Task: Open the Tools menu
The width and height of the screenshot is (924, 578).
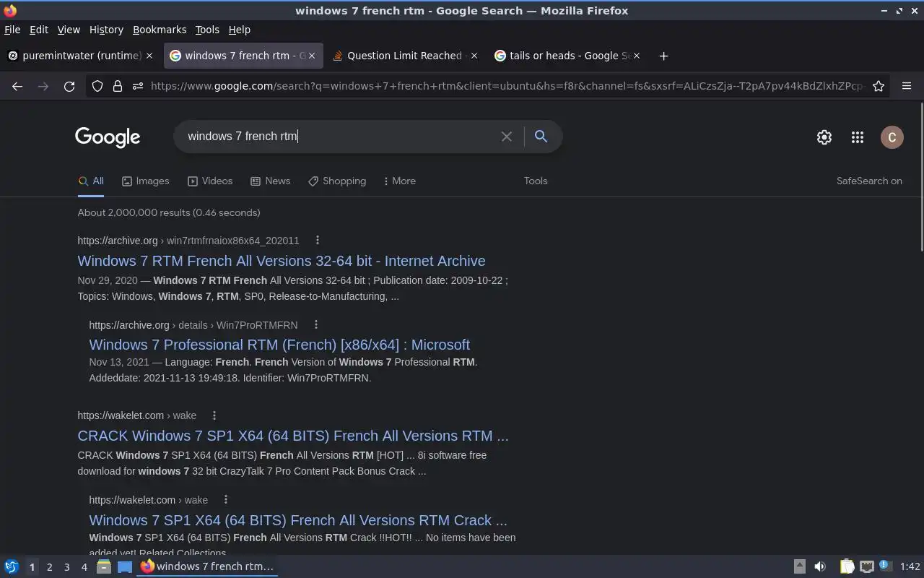Action: coord(207,30)
